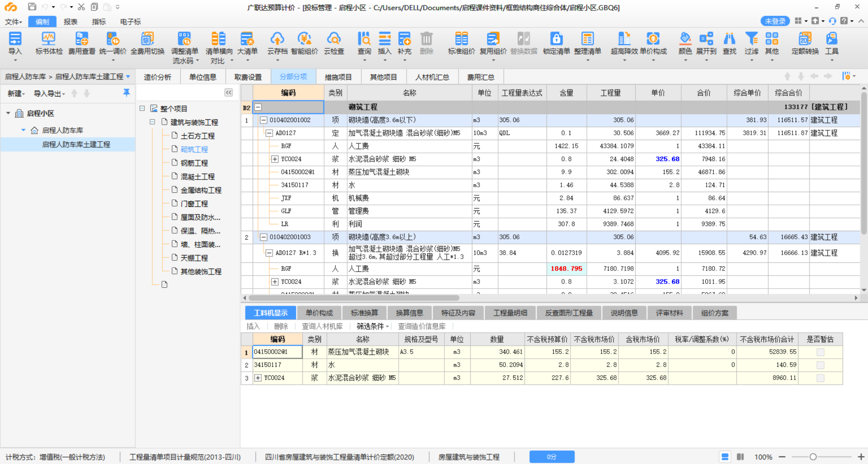Click the horizontal scrollbar of the grid

tap(354, 298)
